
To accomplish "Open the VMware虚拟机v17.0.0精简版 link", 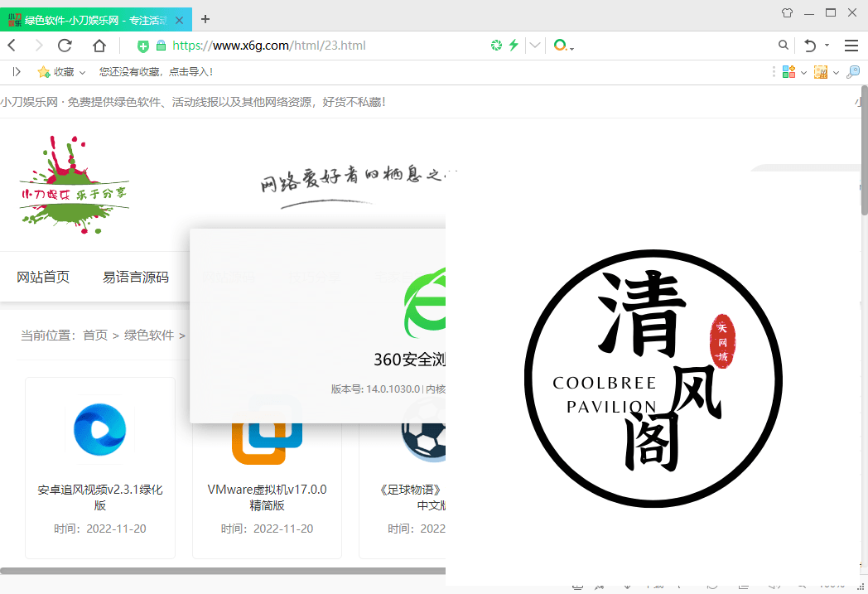I will 267,497.
